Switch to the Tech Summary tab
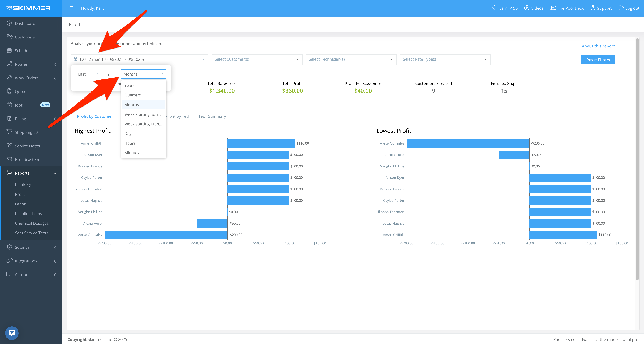Image resolution: width=644 pixels, height=344 pixels. tap(212, 116)
